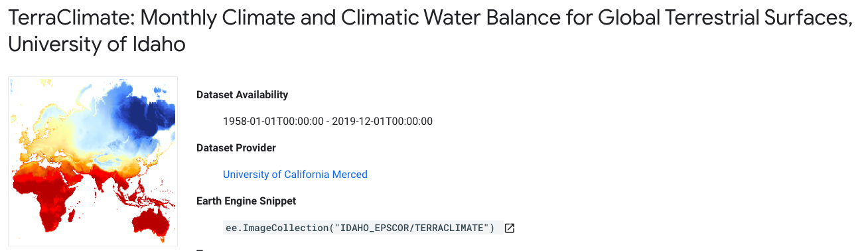This screenshot has width=868, height=251.
Task: Click the 2019-12-01T00:00:00 end date
Action: [382, 121]
